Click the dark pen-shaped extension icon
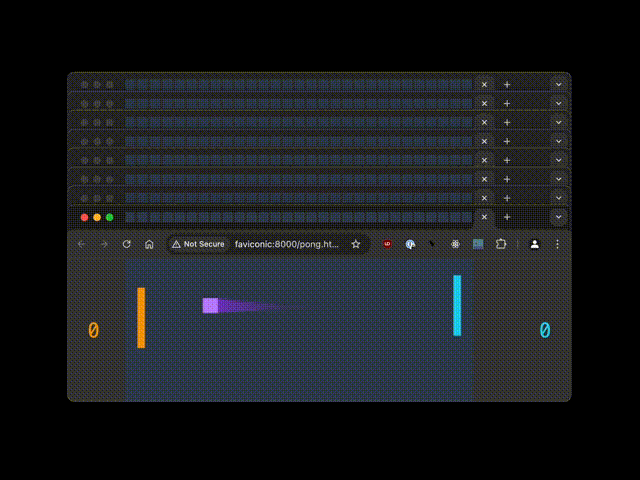Image resolution: width=640 pixels, height=480 pixels. pyautogui.click(x=432, y=244)
